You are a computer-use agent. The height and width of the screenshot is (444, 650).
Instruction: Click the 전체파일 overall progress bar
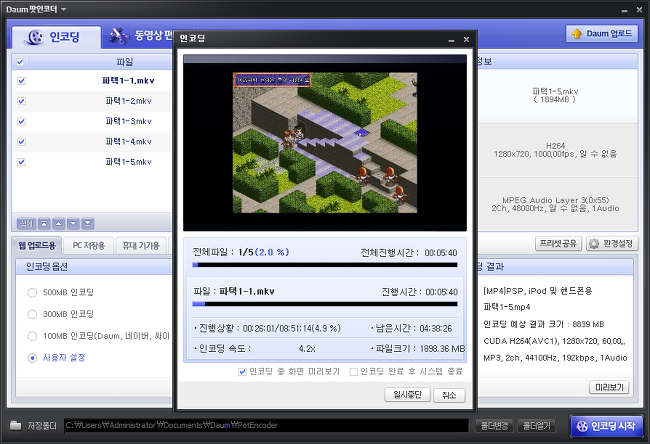pos(325,265)
